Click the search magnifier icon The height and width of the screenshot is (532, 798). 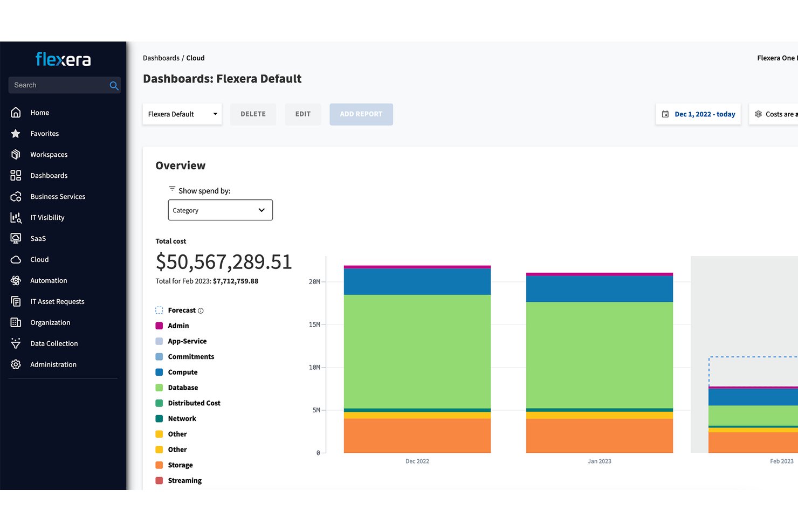pyautogui.click(x=114, y=85)
